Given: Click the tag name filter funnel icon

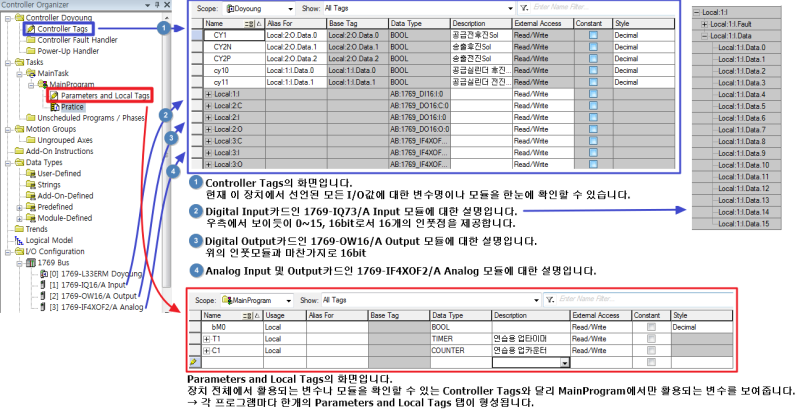Looking at the screenshot, I should 524,8.
